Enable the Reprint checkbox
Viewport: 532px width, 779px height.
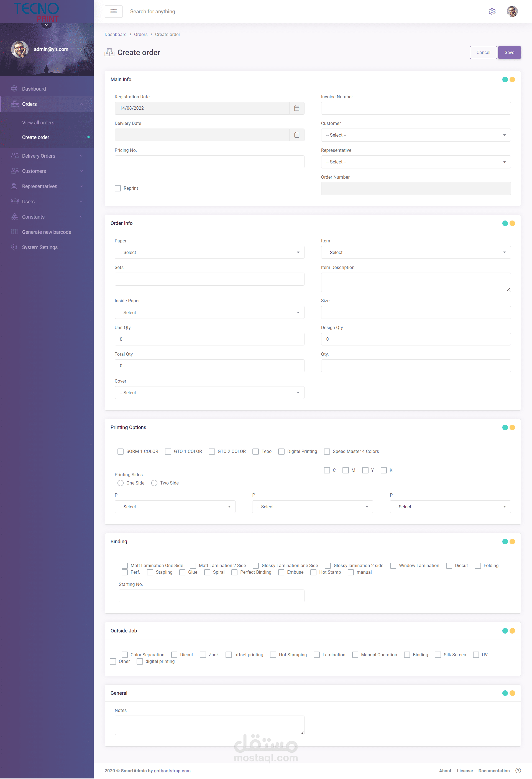pos(118,188)
